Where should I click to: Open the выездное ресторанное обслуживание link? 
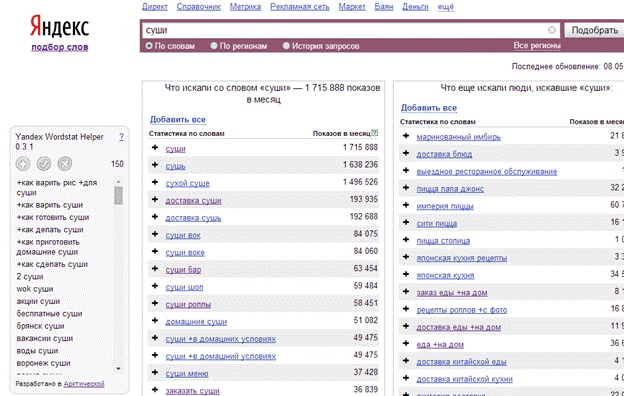point(487,172)
